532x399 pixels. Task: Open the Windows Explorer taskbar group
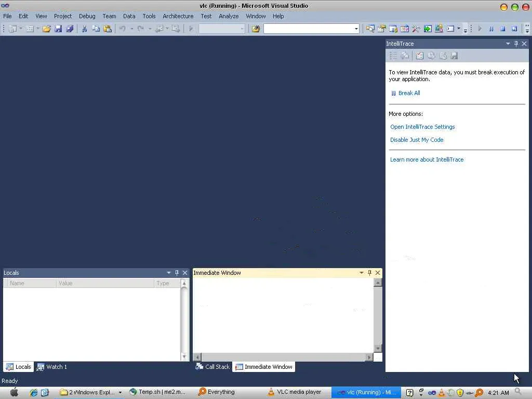tap(91, 392)
